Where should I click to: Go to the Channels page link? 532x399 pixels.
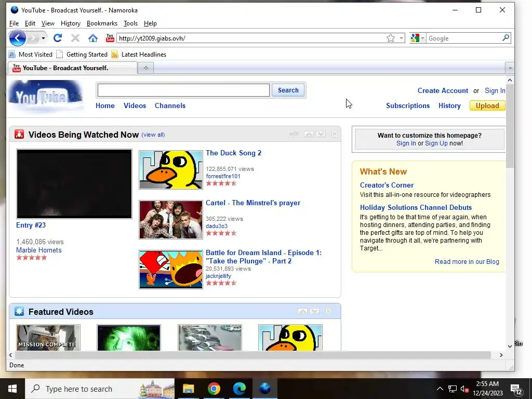click(170, 105)
